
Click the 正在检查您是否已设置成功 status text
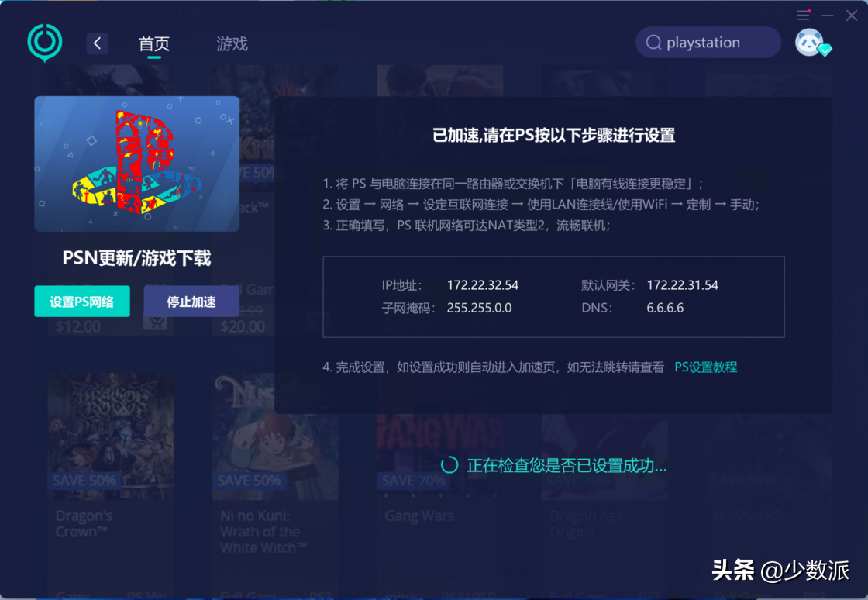[x=567, y=465]
